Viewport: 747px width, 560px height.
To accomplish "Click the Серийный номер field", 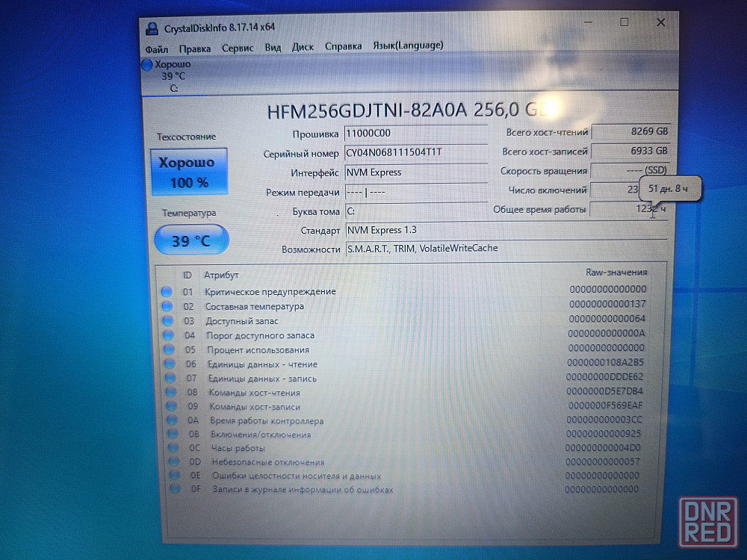I will click(415, 153).
